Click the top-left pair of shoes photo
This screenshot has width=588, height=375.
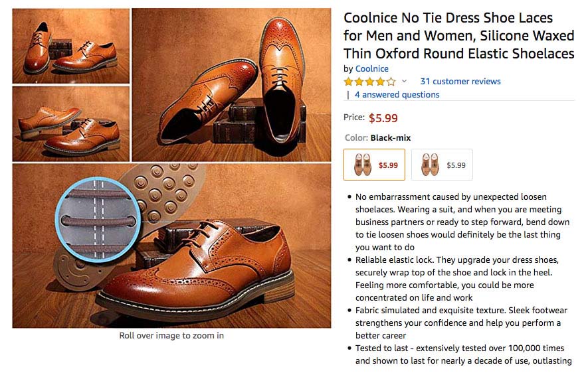[71, 46]
